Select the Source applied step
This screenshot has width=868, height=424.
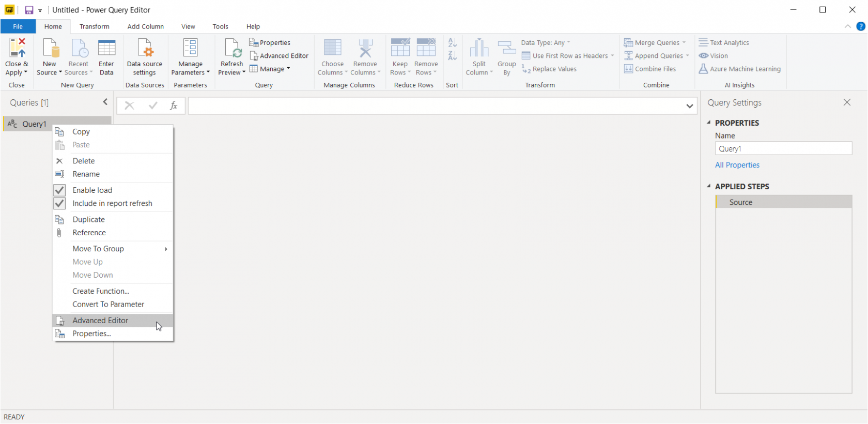coord(784,202)
